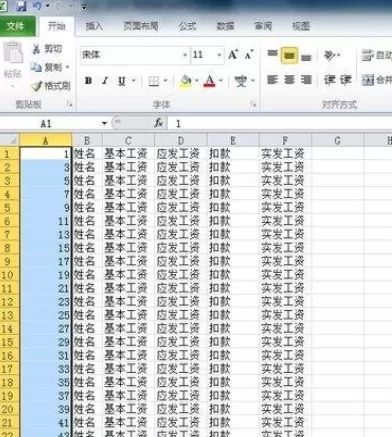Open the Name Box dropdown arrow
This screenshot has width=392, height=437.
[x=104, y=124]
